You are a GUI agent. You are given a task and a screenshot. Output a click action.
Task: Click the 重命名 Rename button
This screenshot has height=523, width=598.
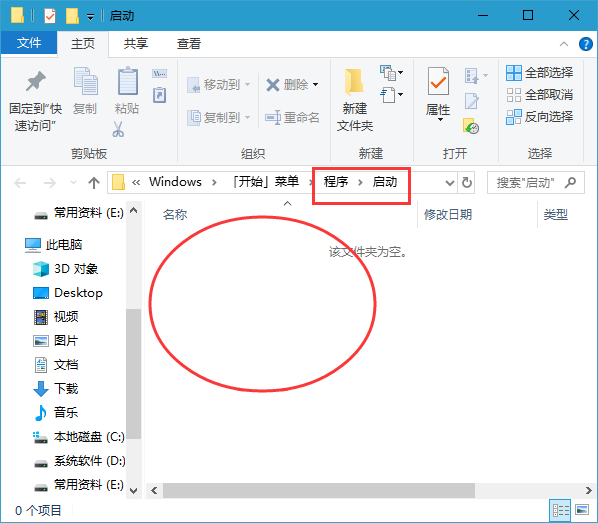pyautogui.click(x=293, y=117)
